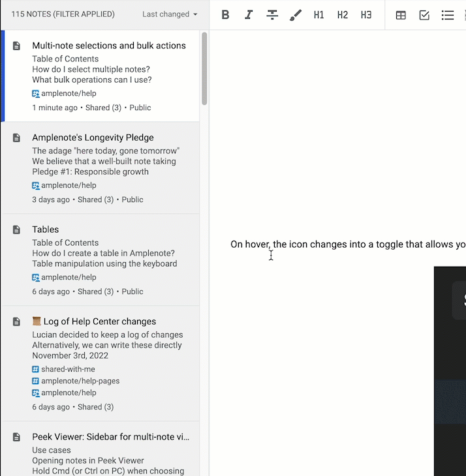Click document icon beside Peek Viewer note
This screenshot has height=476, width=466.
[16, 437]
